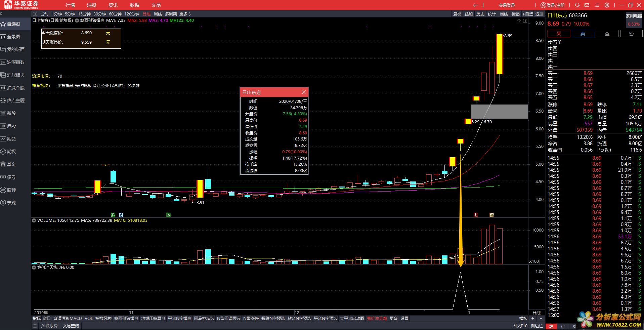
Task: Close the 日出东方 data popup
Action: pos(304,92)
